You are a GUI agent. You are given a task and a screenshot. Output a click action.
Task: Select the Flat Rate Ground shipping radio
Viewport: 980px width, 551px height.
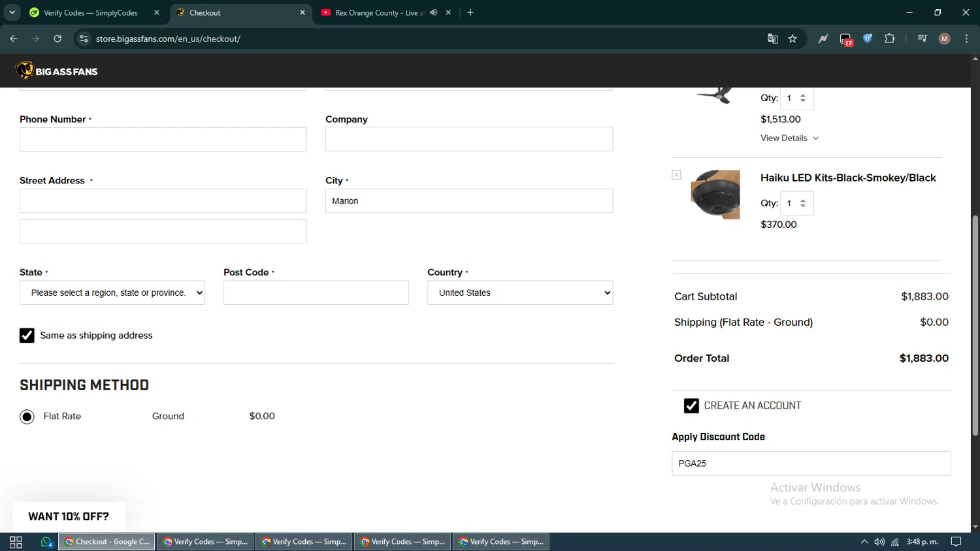pyautogui.click(x=27, y=417)
